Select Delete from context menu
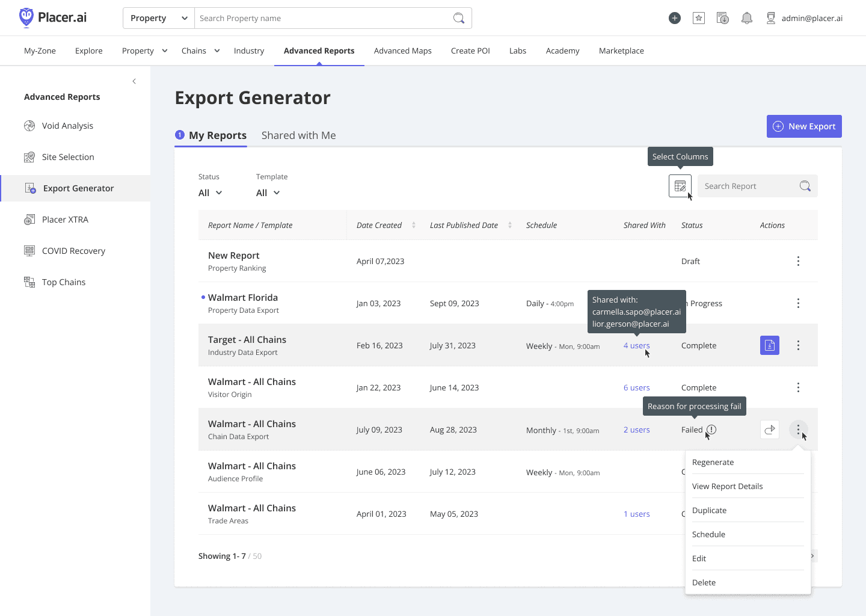This screenshot has height=616, width=866. 748,582
